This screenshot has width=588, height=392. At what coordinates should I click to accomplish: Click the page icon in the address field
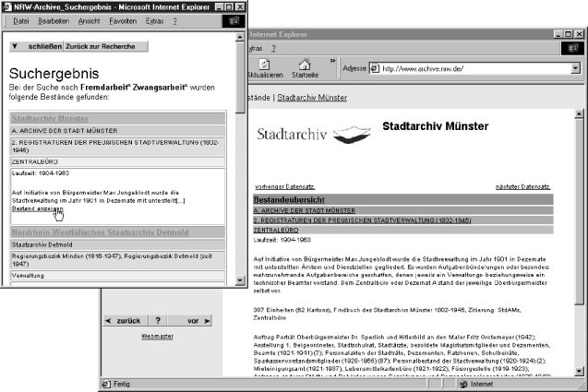(x=375, y=68)
